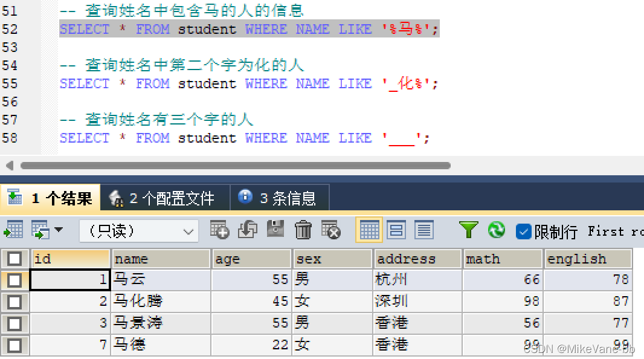The image size is (644, 359).
Task: Click the copy/export data grid icon
Action: (x=40, y=230)
